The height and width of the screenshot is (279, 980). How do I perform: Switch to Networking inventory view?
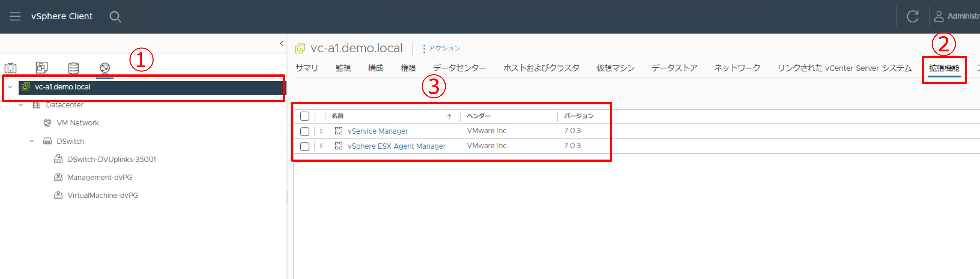pos(105,68)
